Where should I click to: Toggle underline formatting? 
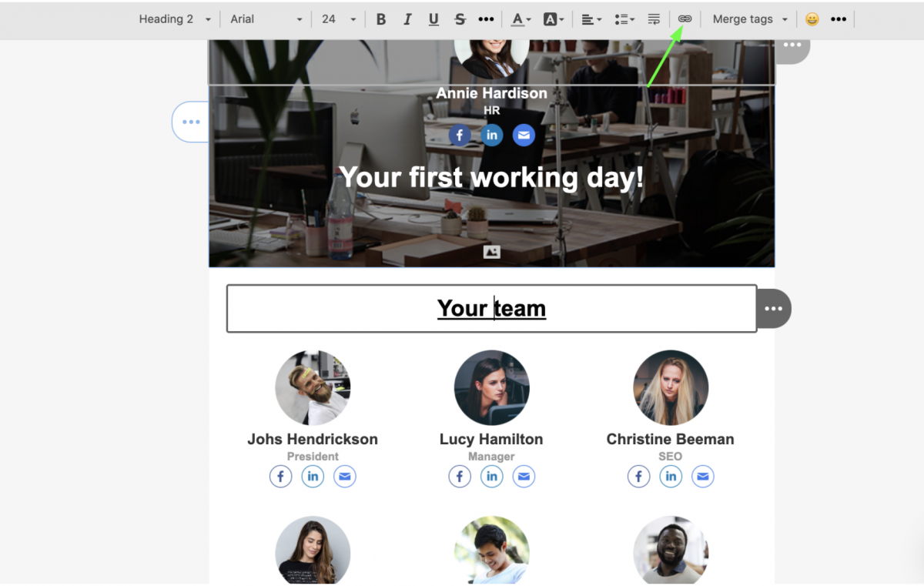point(434,19)
